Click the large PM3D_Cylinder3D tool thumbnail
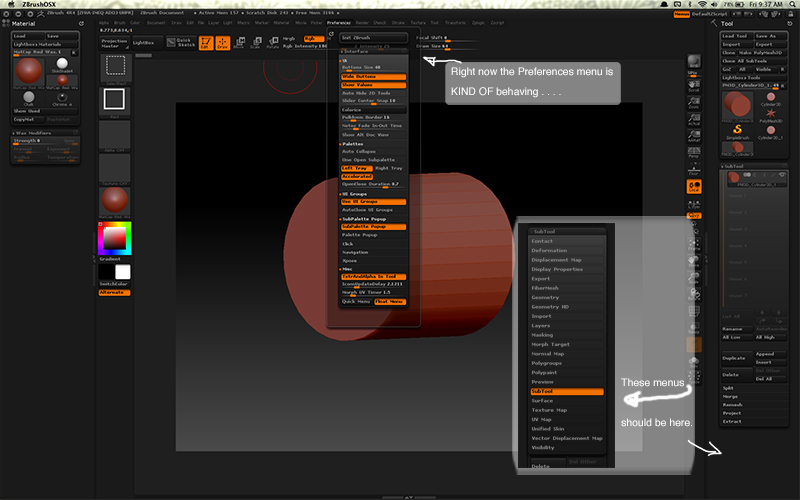Image resolution: width=800 pixels, height=500 pixels. (x=737, y=107)
